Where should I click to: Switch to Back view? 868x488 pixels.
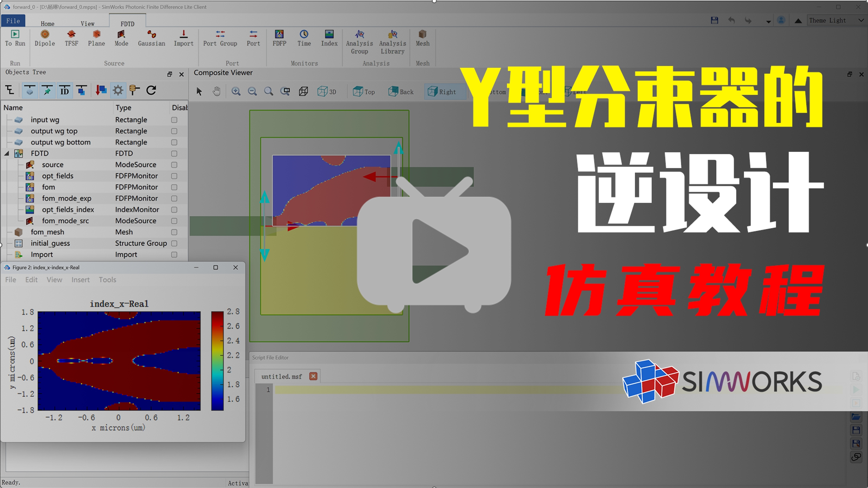pos(401,92)
